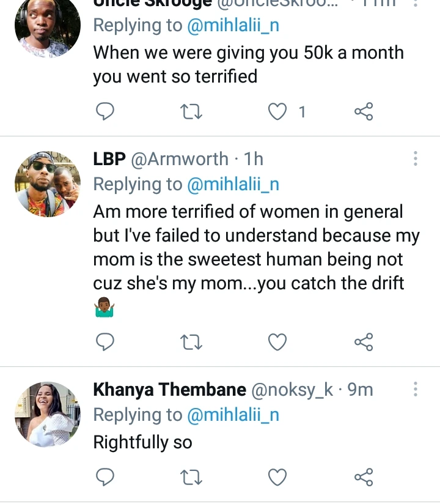Retweet the 50k a month tweet
The height and width of the screenshot is (504, 440).
coord(191,111)
